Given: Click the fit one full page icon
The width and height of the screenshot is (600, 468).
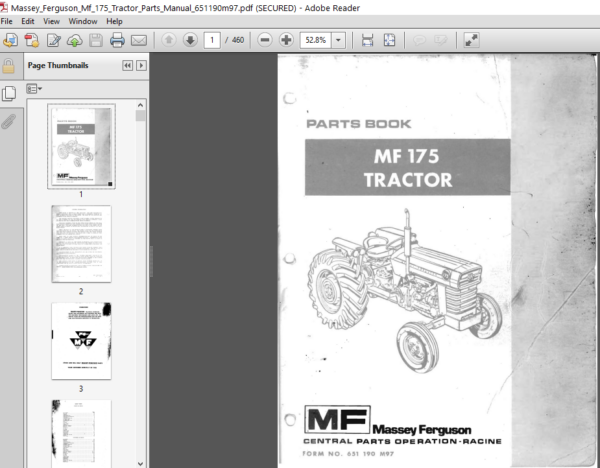Looking at the screenshot, I should [x=389, y=40].
